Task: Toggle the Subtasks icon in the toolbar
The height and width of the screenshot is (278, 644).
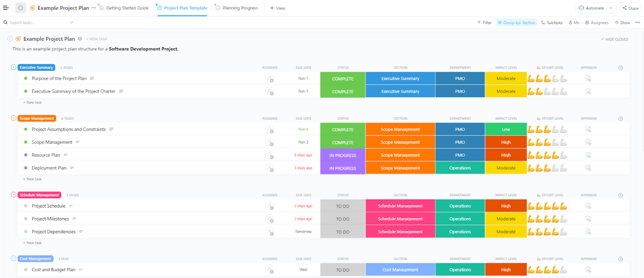Action: point(544,22)
